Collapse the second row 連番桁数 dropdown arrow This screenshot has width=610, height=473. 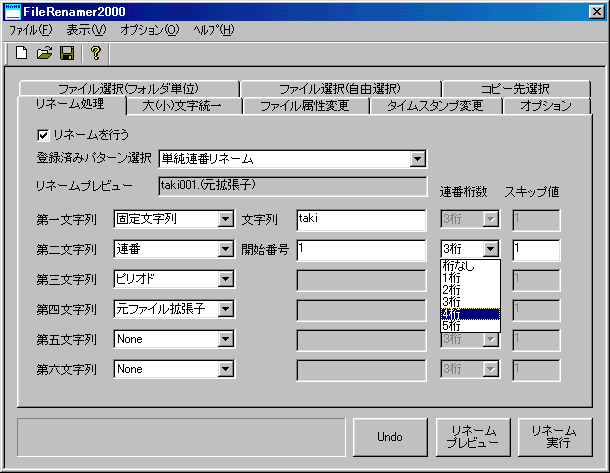click(491, 249)
